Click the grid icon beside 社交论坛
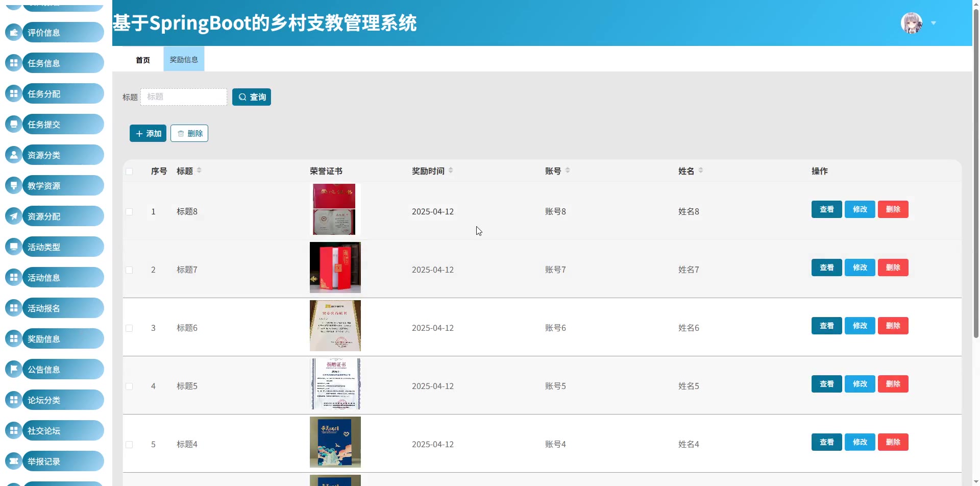Image resolution: width=980 pixels, height=486 pixels. pos(14,431)
